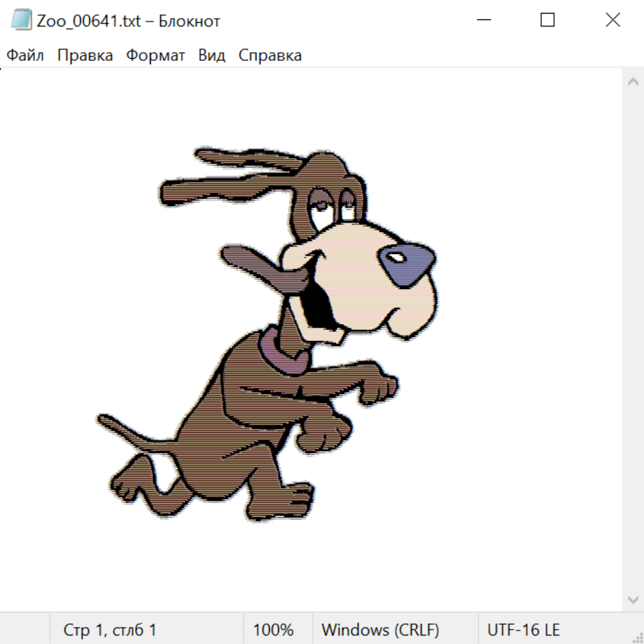Open the Правка menu

click(x=85, y=56)
